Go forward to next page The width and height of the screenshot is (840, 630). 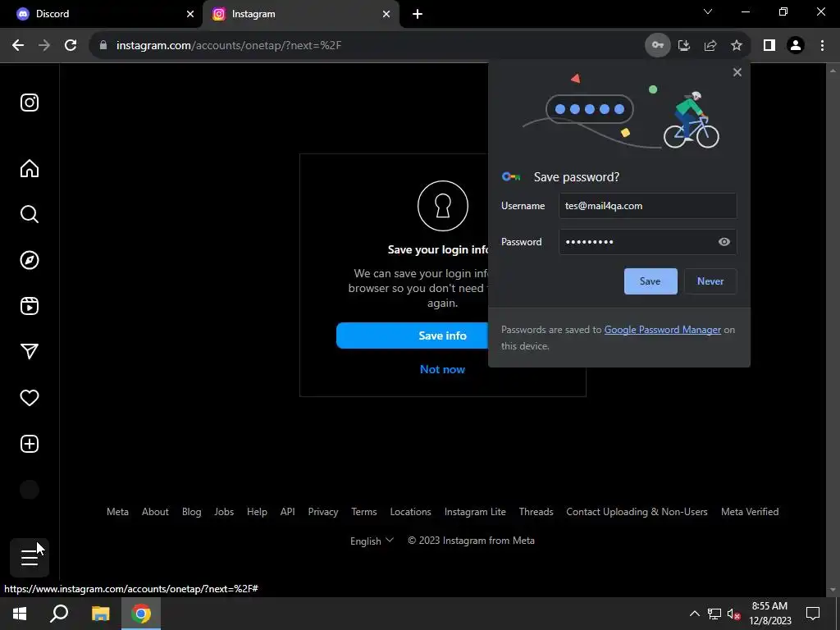click(44, 45)
